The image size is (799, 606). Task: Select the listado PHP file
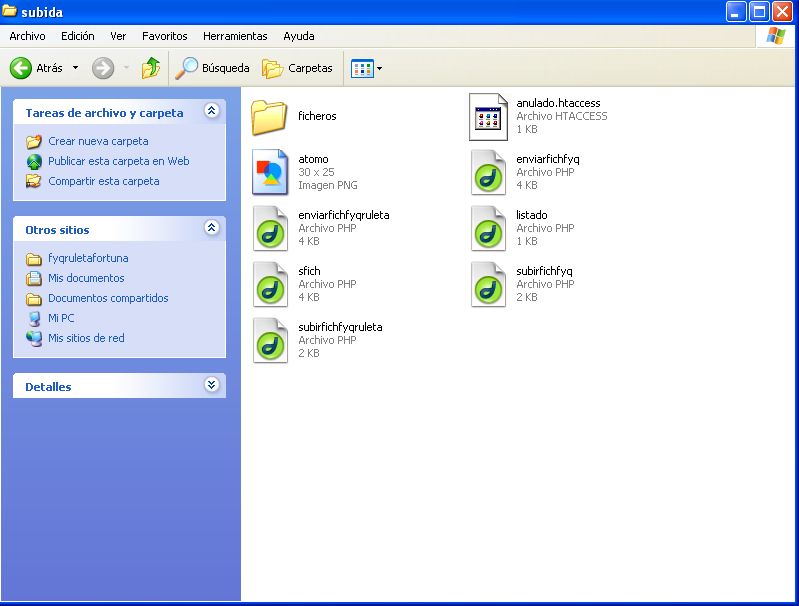point(489,228)
